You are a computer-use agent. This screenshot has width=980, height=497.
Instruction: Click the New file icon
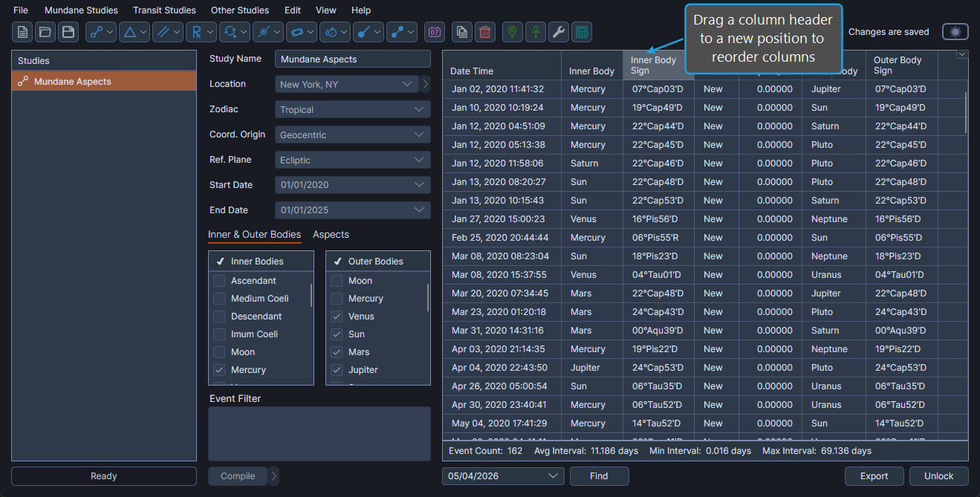[x=22, y=32]
